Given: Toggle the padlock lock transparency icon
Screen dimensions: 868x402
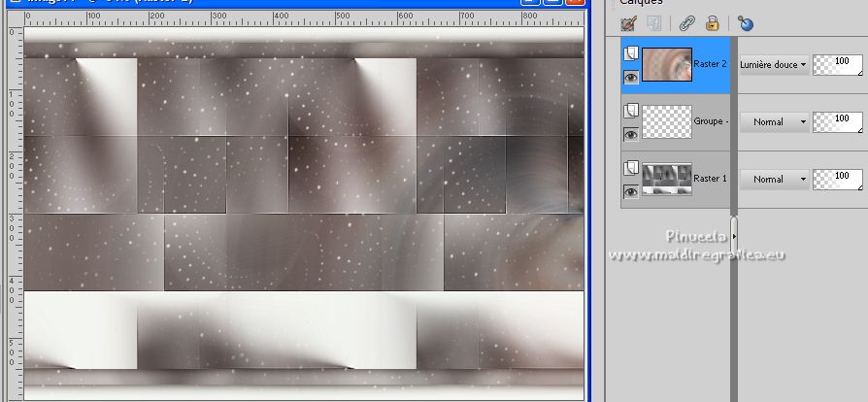Looking at the screenshot, I should pyautogui.click(x=712, y=23).
